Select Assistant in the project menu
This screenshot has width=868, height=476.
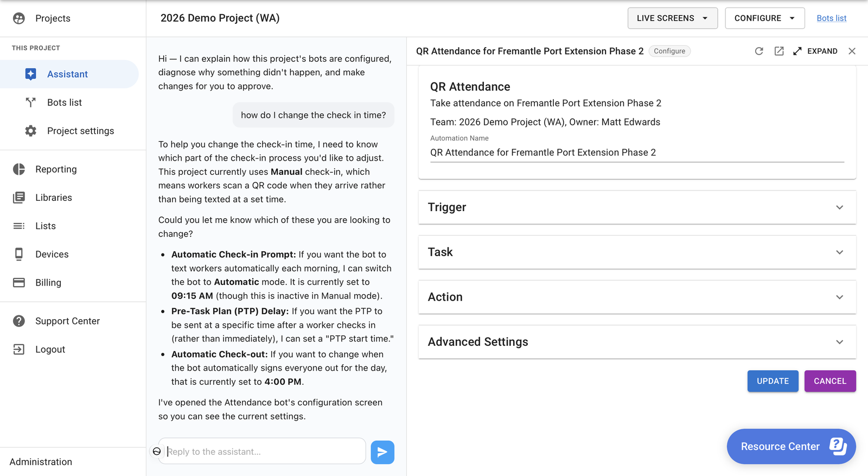coord(69,74)
